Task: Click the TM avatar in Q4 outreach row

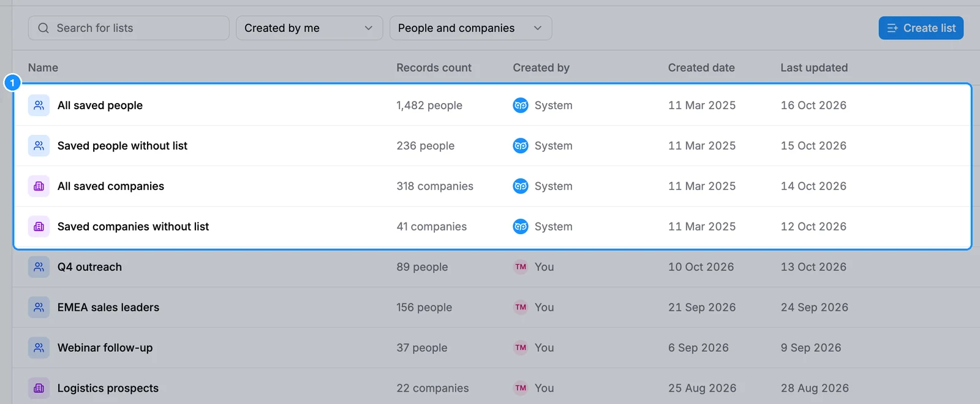Action: [x=521, y=267]
